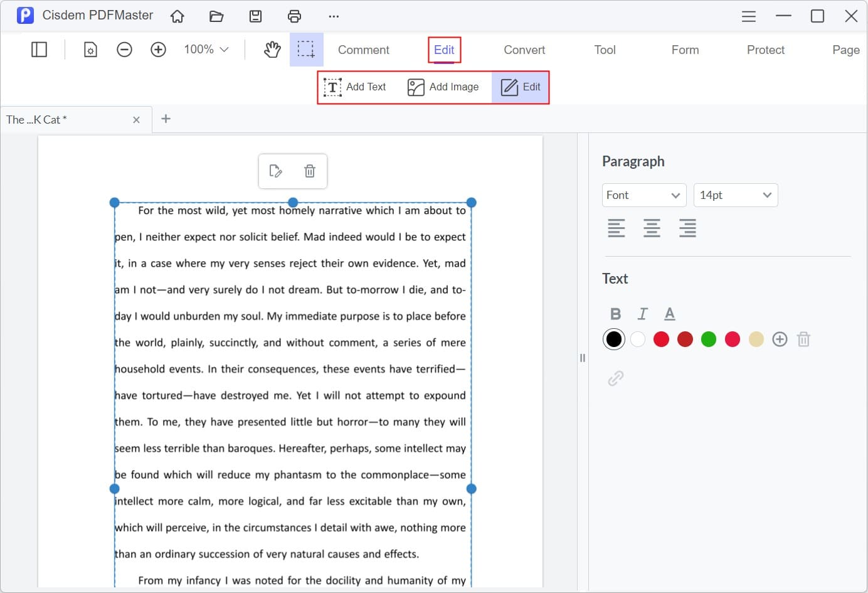Image resolution: width=868 pixels, height=593 pixels.
Task: Toggle Italic text formatting
Action: click(642, 314)
